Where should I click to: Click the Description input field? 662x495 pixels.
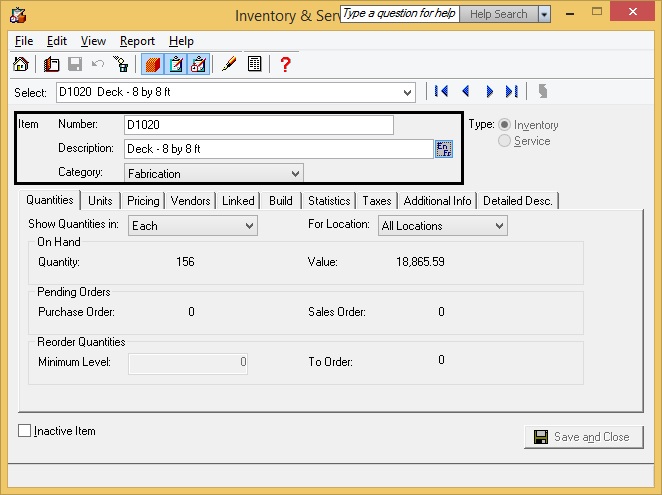(279, 149)
